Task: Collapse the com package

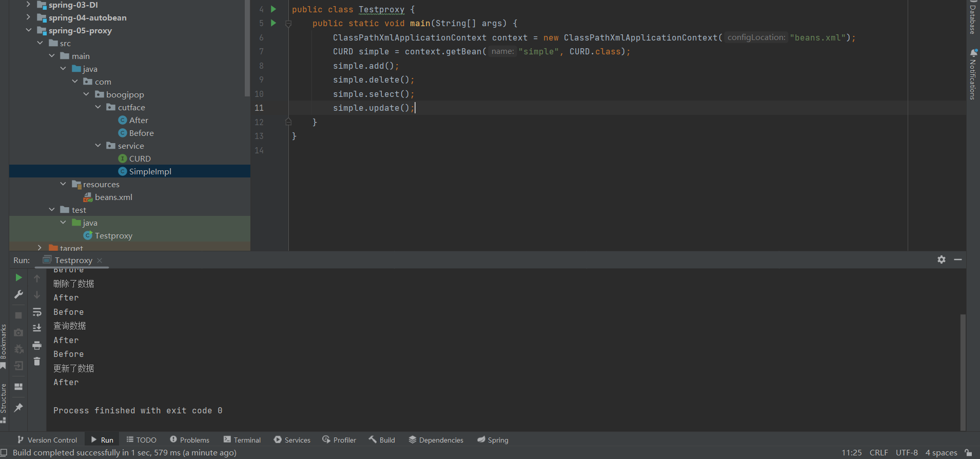Action: pos(75,82)
